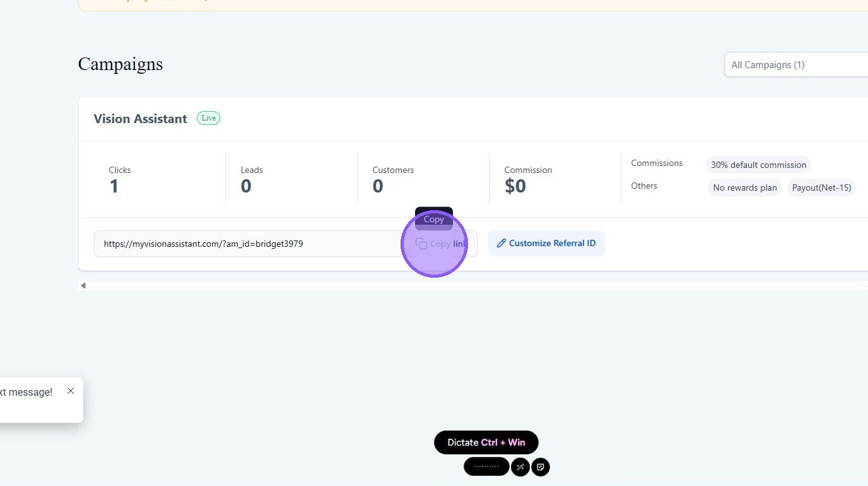Click the Payout(Net-15) tag
Screen dimensions: 868x486
pos(821,187)
